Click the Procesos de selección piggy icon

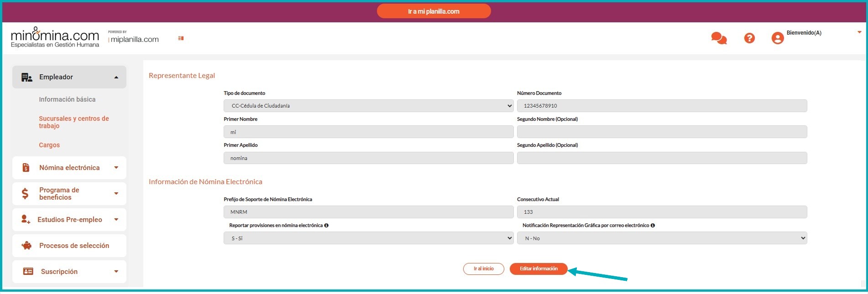27,246
